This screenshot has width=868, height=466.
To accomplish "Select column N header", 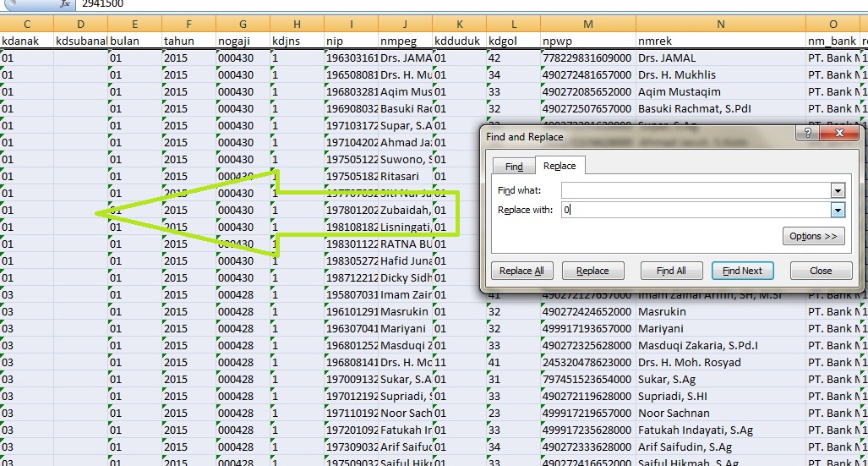I will (x=721, y=24).
